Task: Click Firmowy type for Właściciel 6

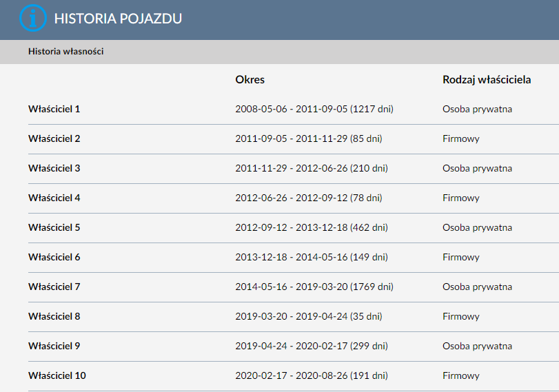Action: pyautogui.click(x=461, y=257)
